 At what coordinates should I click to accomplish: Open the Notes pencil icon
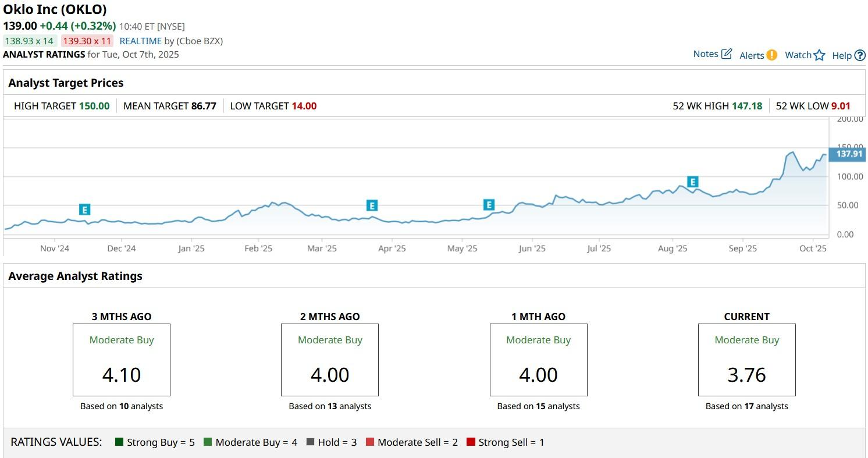[727, 54]
